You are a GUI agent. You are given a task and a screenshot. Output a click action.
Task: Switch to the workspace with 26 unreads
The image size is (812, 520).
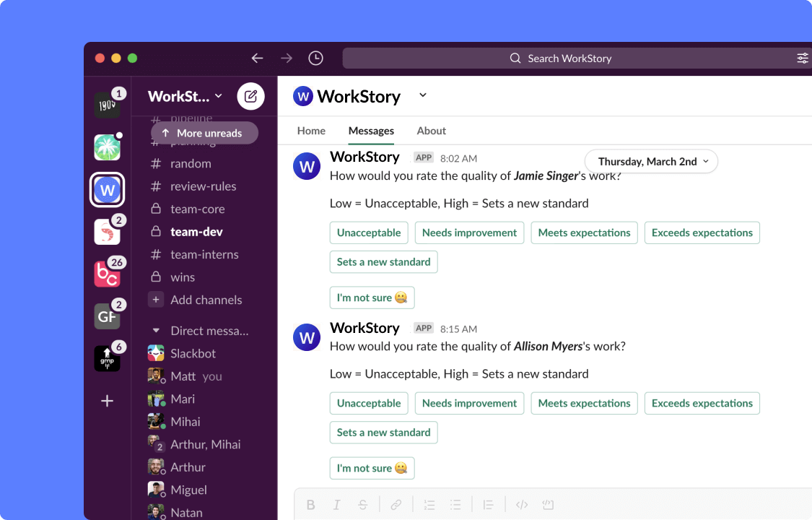107,272
